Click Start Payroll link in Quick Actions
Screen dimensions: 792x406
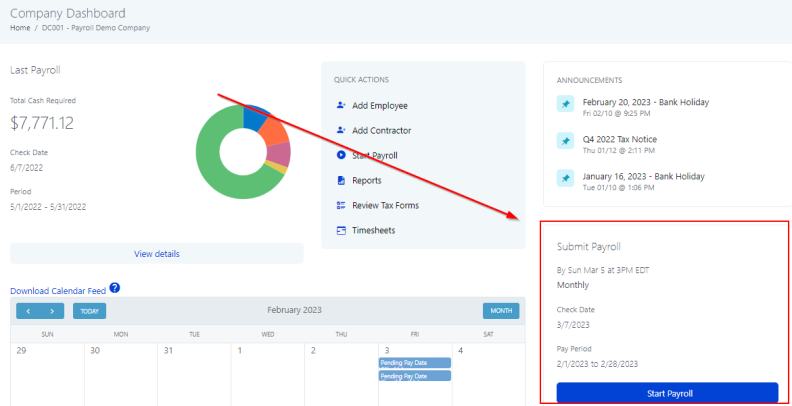point(375,155)
